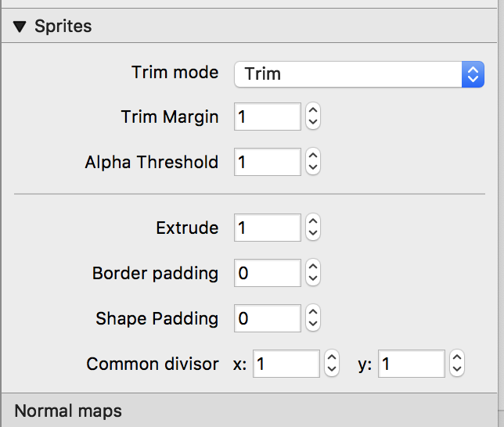This screenshot has height=427, width=504.
Task: Click the Trim Margin input field
Action: coord(267,117)
